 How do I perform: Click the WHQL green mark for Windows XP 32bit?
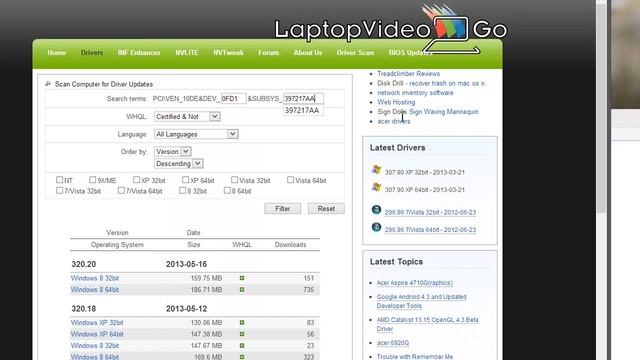[242, 322]
